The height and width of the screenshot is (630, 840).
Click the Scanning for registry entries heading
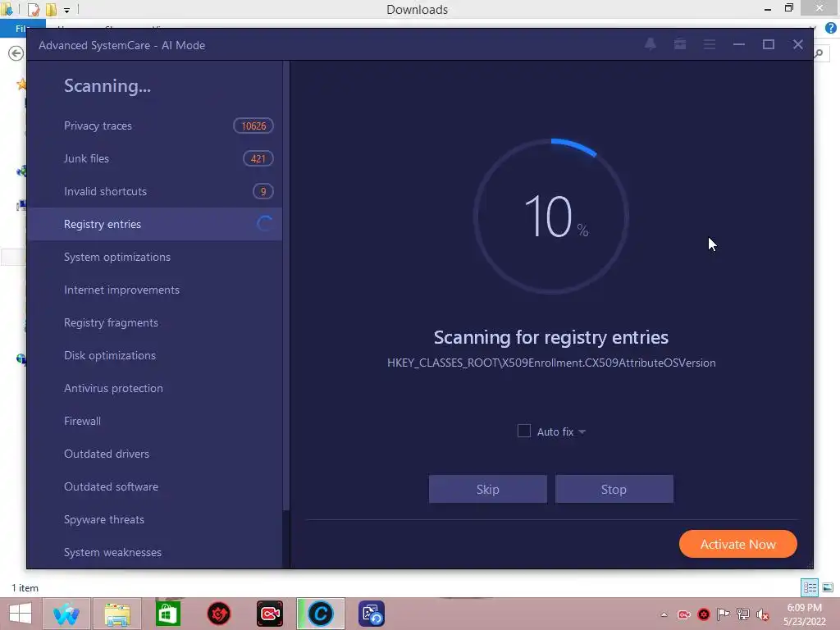551,337
